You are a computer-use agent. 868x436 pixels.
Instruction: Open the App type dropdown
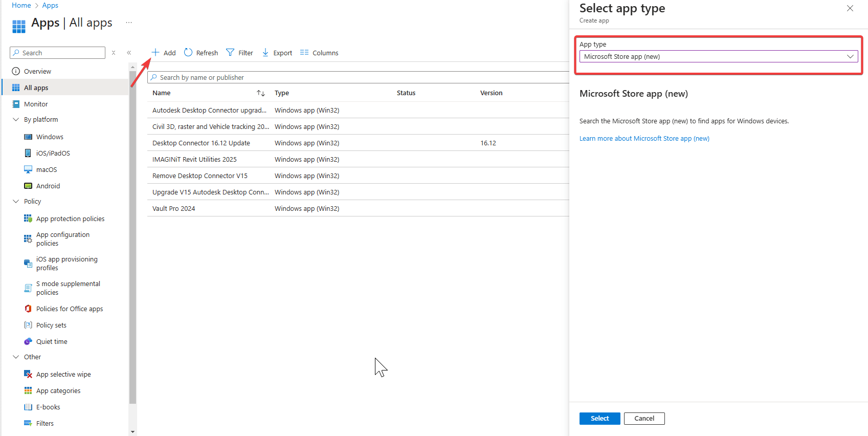719,56
